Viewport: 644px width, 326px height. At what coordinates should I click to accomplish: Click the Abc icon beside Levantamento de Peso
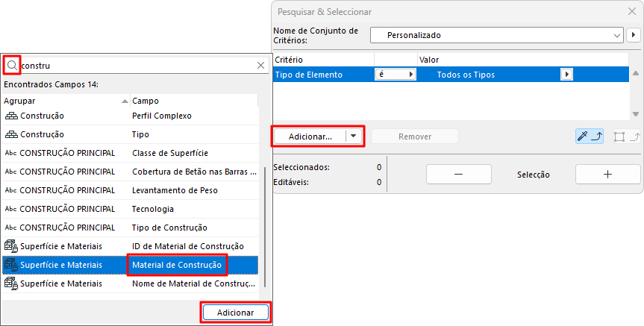point(10,190)
